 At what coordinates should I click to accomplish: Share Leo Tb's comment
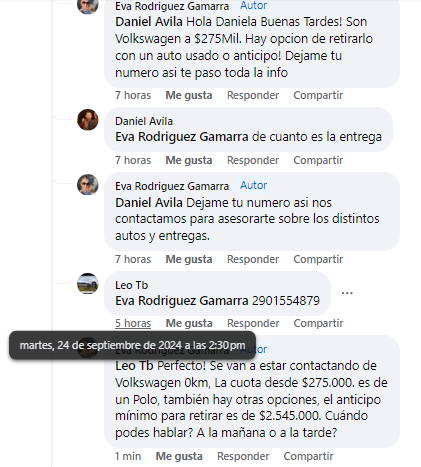click(x=318, y=323)
